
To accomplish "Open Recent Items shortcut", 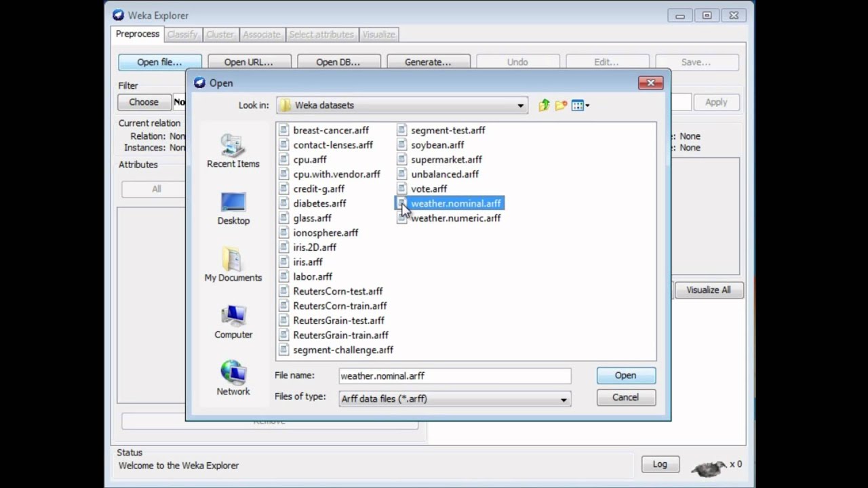I will 233,150.
